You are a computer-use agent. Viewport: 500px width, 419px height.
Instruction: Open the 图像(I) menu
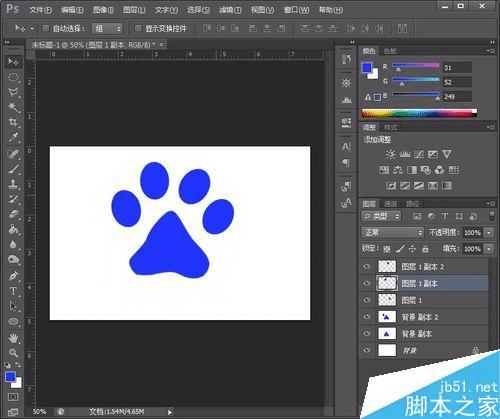point(103,10)
